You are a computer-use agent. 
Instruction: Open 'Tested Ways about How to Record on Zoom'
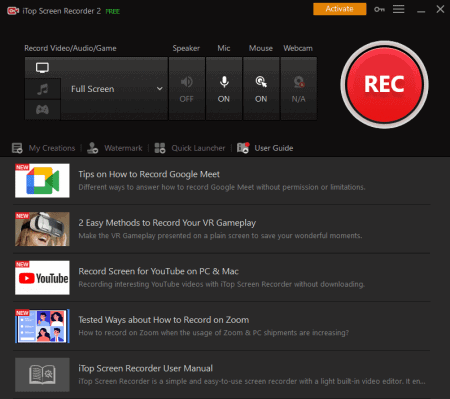coord(164,320)
